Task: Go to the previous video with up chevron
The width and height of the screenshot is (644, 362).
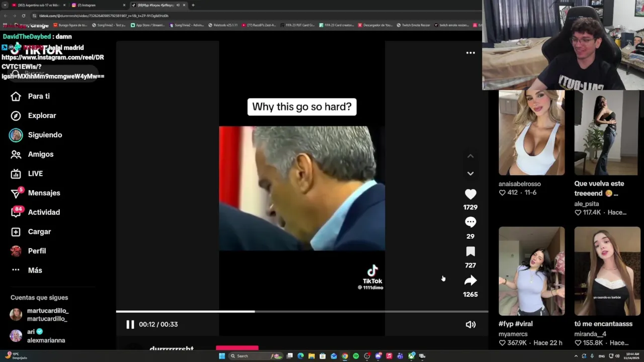Action: (x=470, y=156)
